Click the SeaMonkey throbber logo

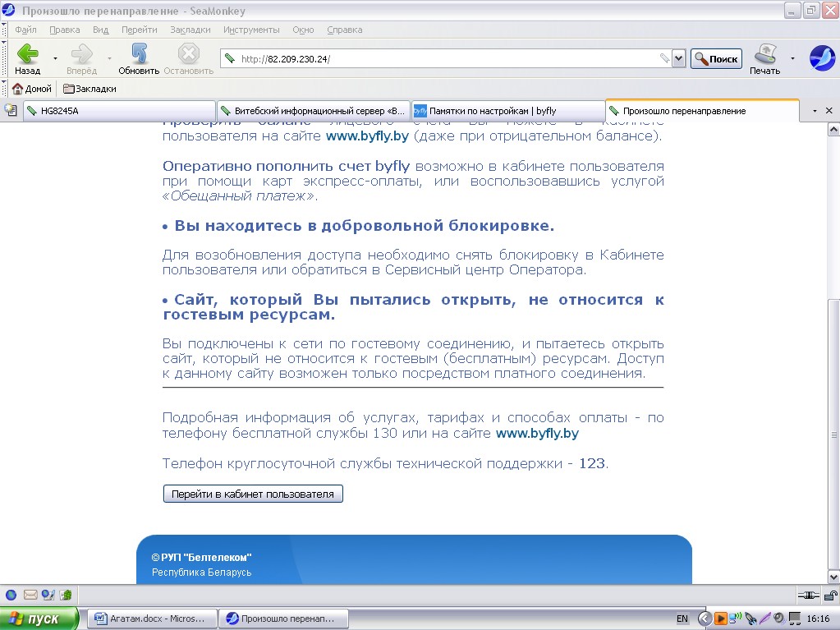tap(822, 57)
